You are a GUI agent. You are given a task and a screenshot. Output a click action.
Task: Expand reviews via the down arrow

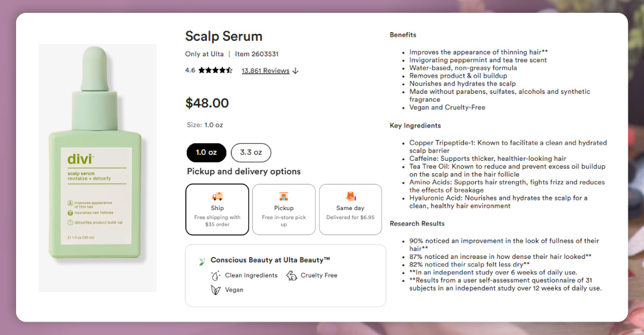click(x=295, y=70)
